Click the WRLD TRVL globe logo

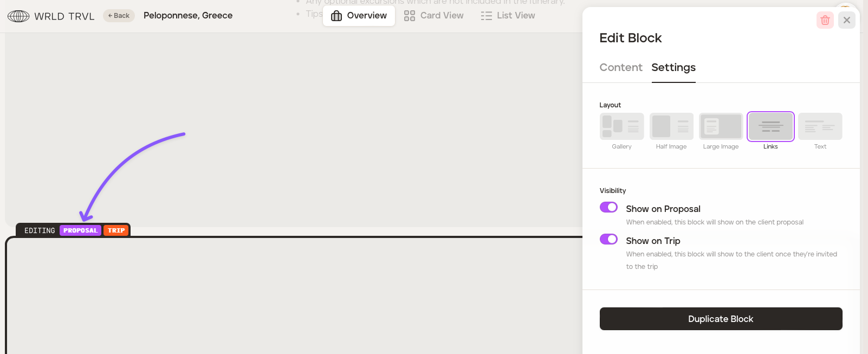tap(18, 16)
